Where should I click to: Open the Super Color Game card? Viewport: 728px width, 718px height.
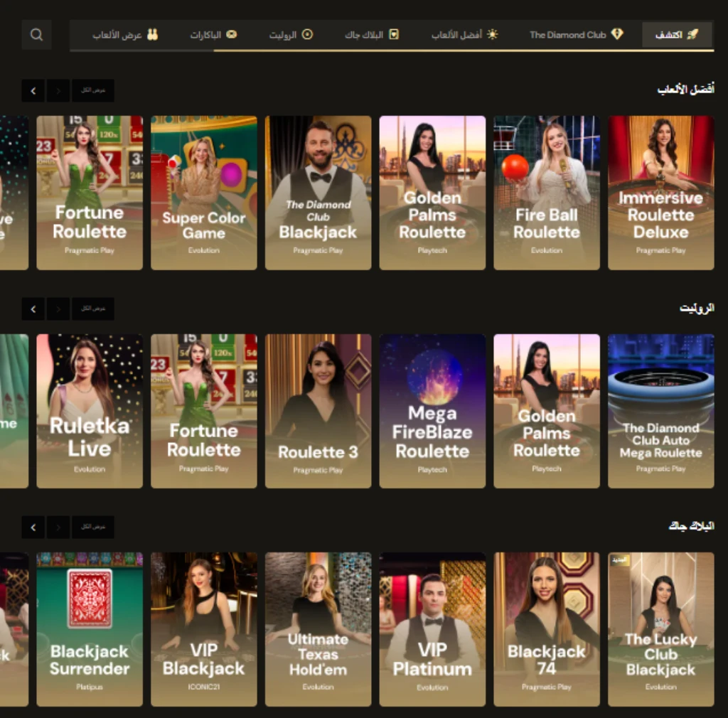coord(204,193)
